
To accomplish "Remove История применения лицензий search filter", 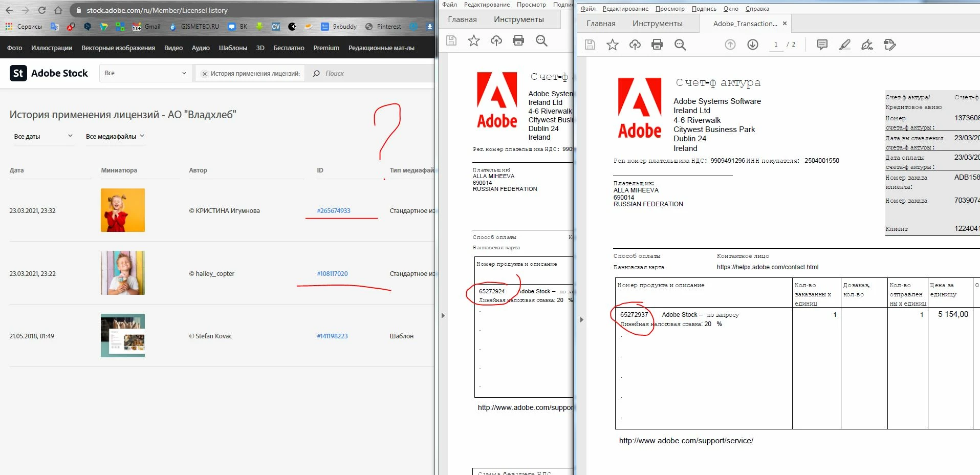I will (205, 74).
